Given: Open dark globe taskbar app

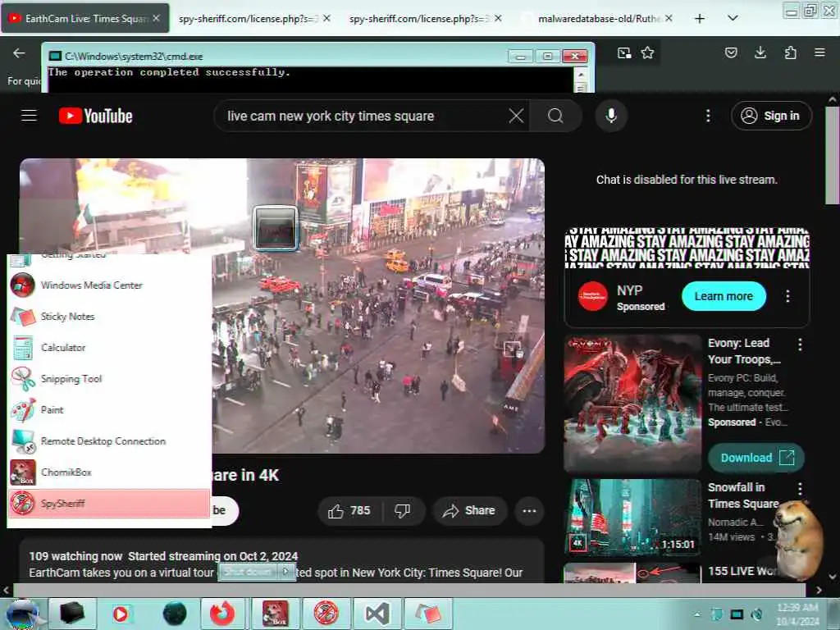Looking at the screenshot, I should click(175, 614).
